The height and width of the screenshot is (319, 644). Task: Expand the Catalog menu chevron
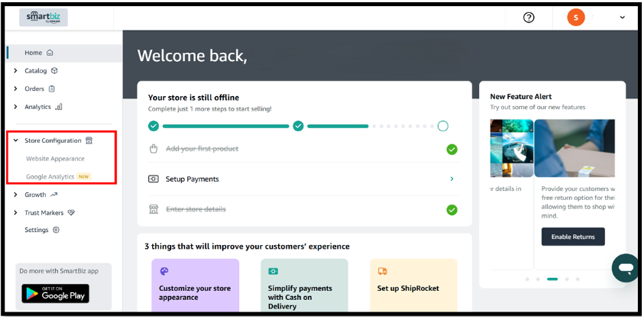[x=15, y=71]
